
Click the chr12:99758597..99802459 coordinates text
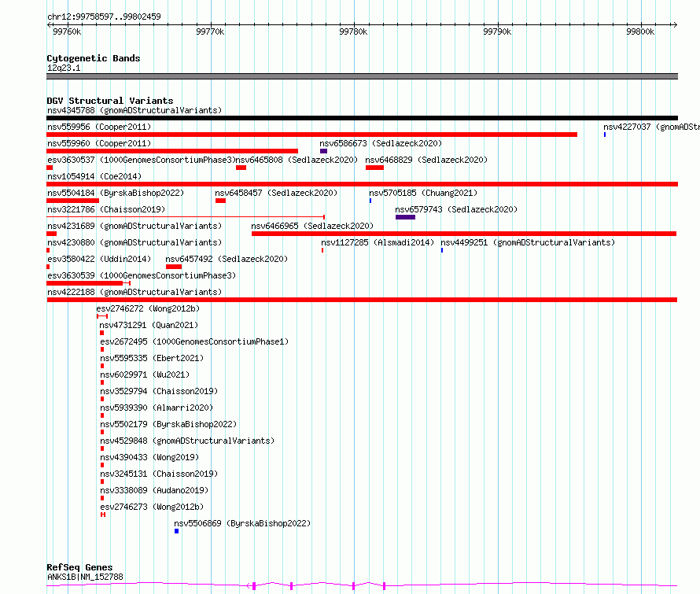(x=104, y=17)
